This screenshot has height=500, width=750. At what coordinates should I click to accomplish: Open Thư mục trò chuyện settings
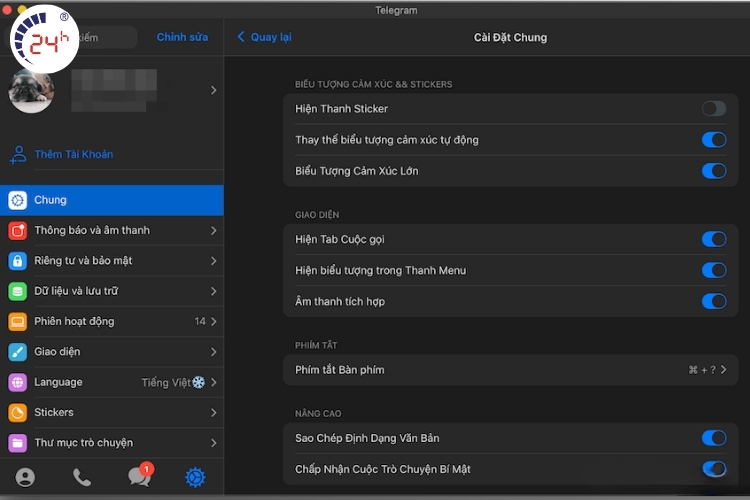click(x=112, y=443)
